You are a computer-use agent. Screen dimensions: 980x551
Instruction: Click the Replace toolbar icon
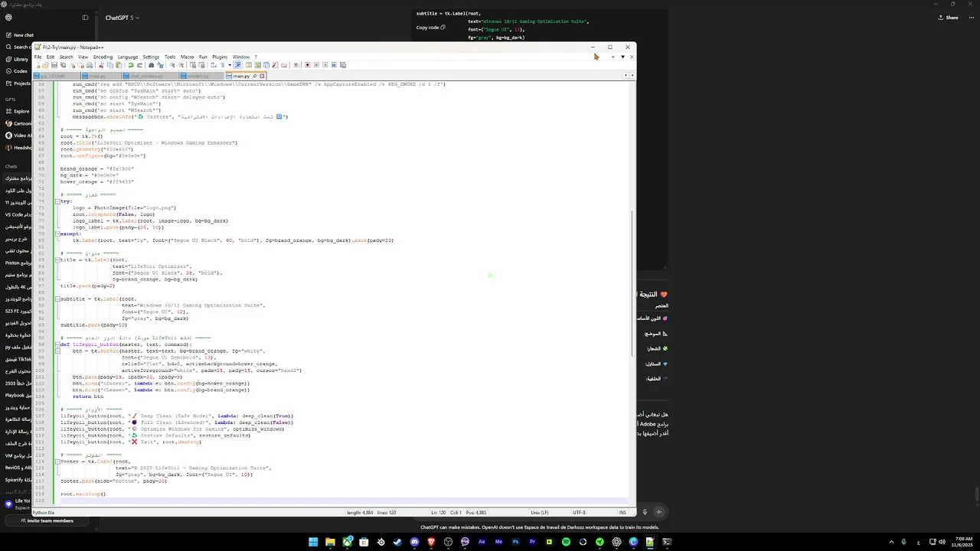pos(160,65)
